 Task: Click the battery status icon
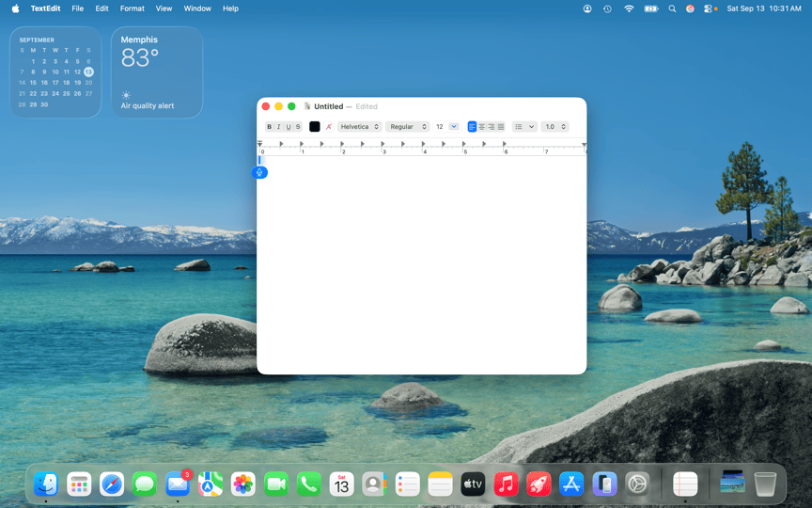tap(651, 8)
